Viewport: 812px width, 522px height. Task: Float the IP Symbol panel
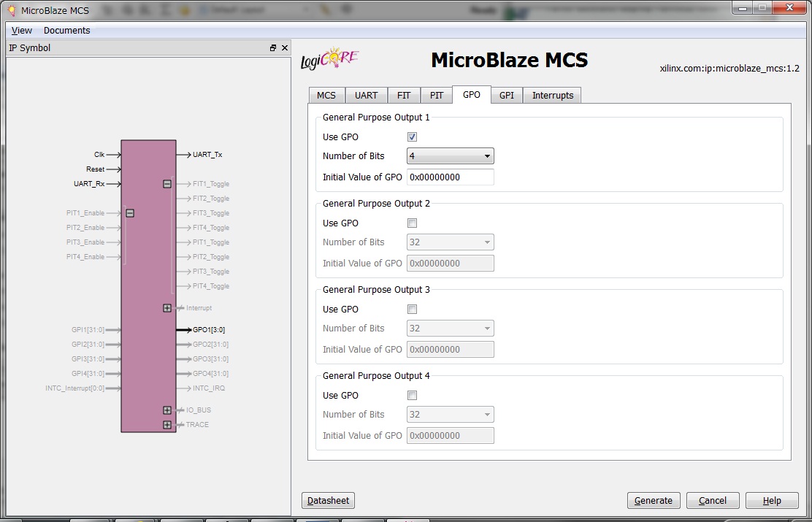pyautogui.click(x=273, y=48)
